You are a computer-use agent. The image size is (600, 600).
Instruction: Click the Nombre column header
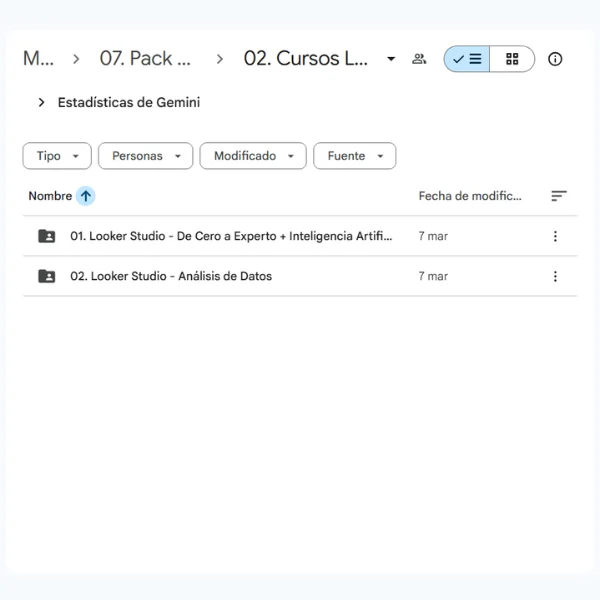pos(50,196)
